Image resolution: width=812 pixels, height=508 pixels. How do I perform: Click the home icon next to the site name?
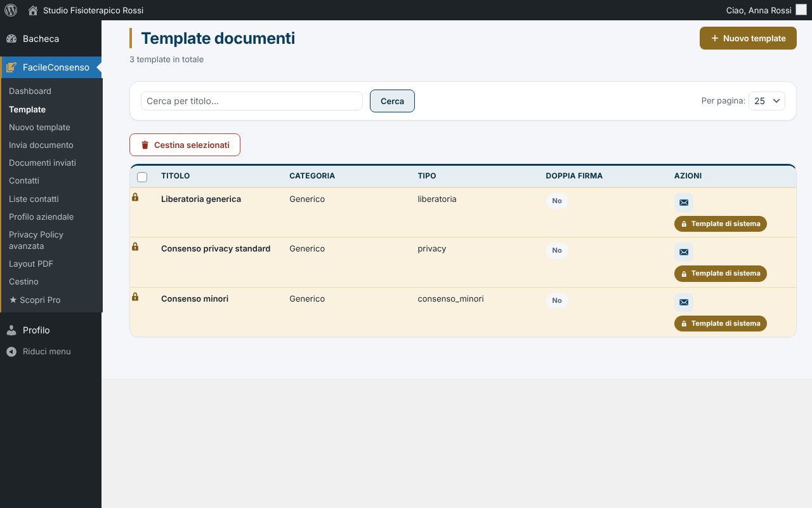click(33, 10)
